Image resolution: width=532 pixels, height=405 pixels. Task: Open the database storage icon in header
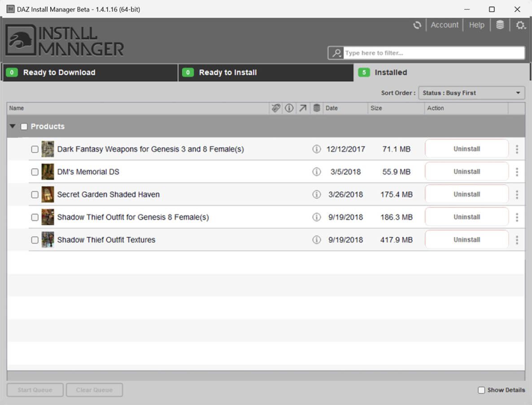pos(500,25)
